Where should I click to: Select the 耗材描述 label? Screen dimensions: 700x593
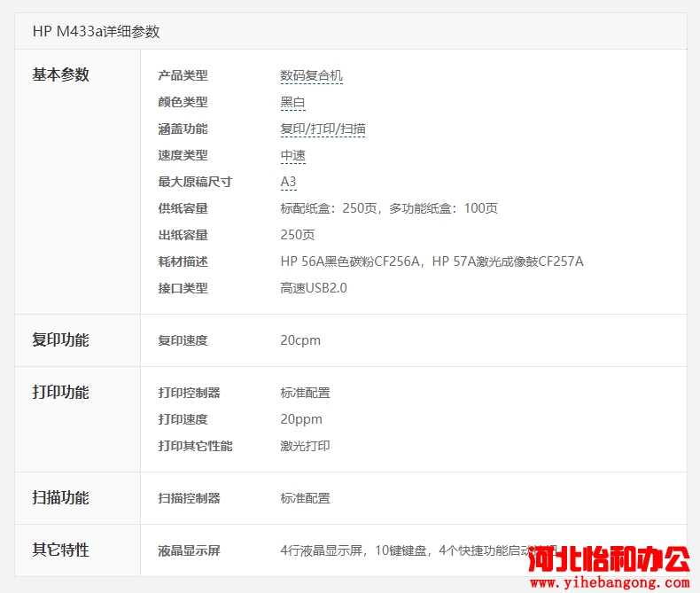point(183,261)
